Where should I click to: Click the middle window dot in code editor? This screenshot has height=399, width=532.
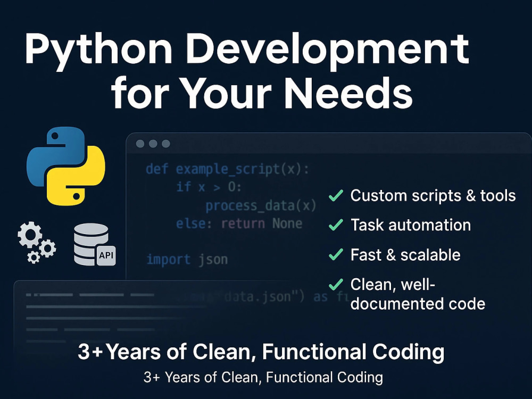click(x=153, y=144)
